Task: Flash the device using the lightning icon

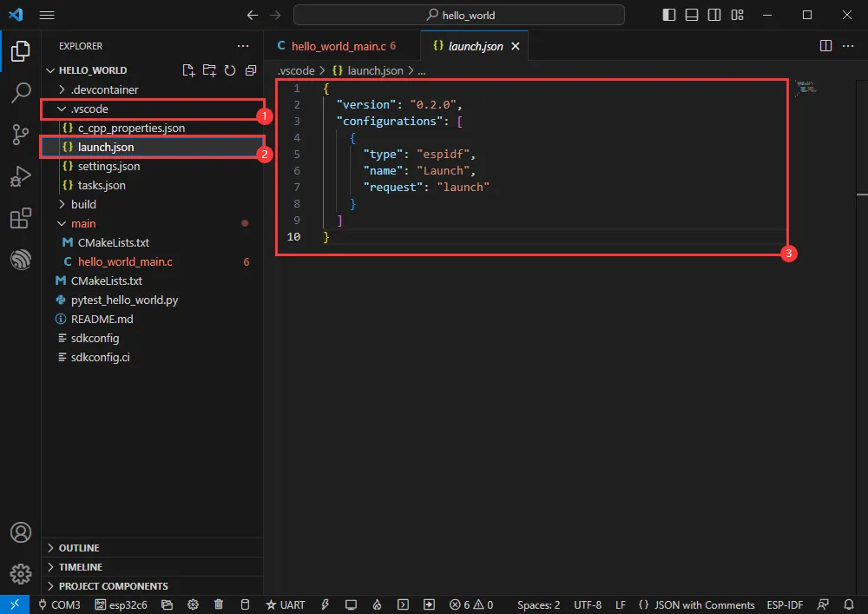Action: click(325, 604)
